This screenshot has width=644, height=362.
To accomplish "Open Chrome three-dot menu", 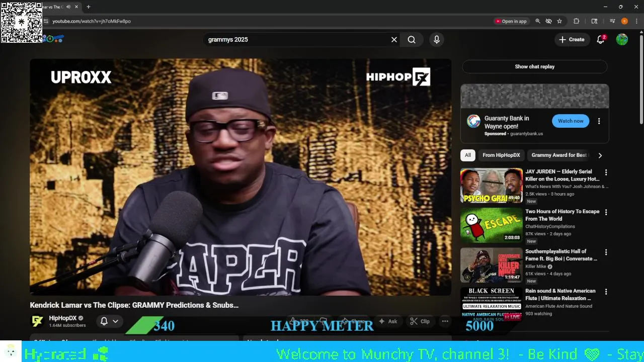I will click(x=636, y=21).
